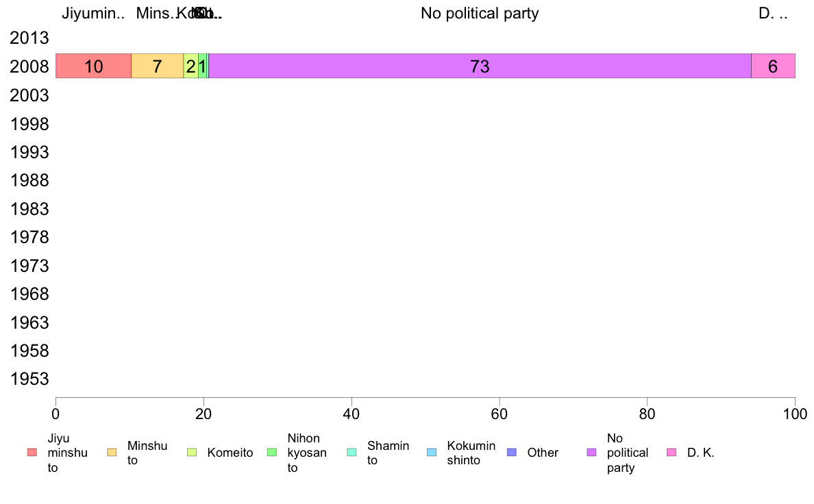This screenshot has height=504, width=814.
Task: Click the 2003 year label
Action: point(29,95)
